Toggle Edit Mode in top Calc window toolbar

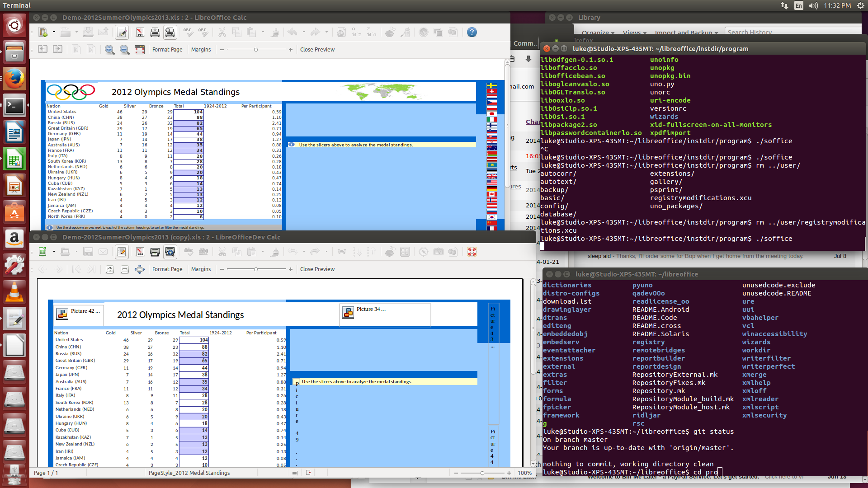point(122,33)
